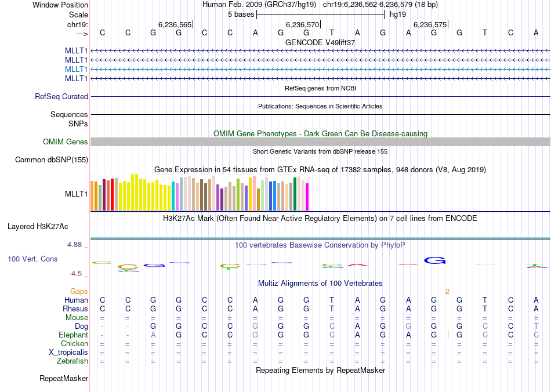Viewport: 551px width, 392px height.
Task: Select the Rhesus species label
Action: 75,308
